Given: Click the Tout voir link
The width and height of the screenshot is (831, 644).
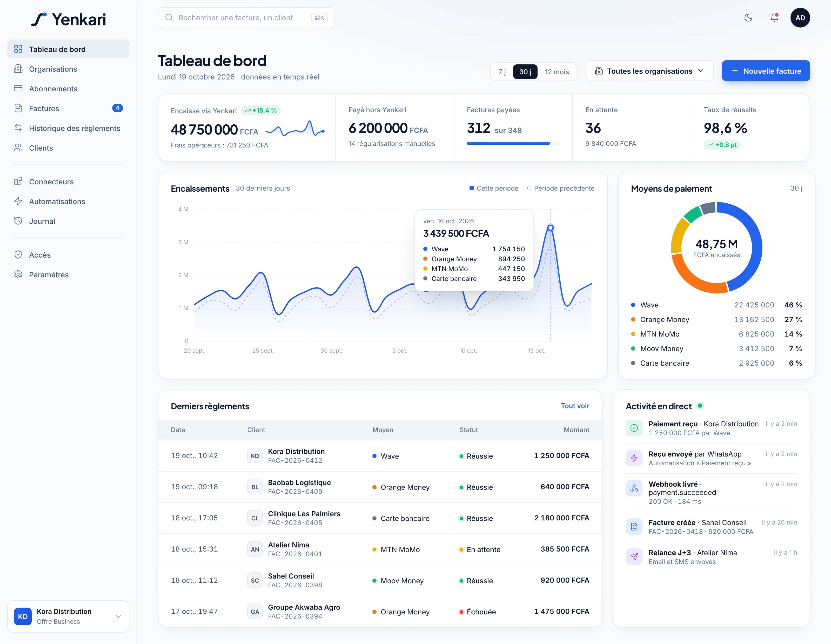Looking at the screenshot, I should (574, 406).
